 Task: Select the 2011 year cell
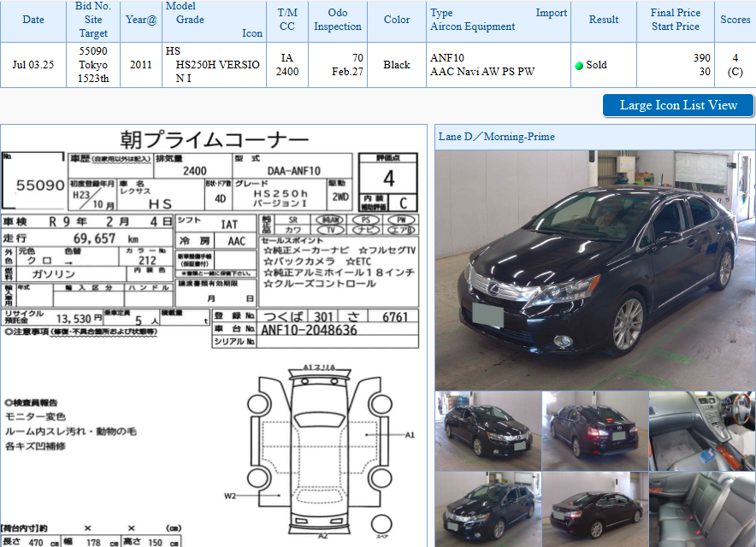pos(141,65)
